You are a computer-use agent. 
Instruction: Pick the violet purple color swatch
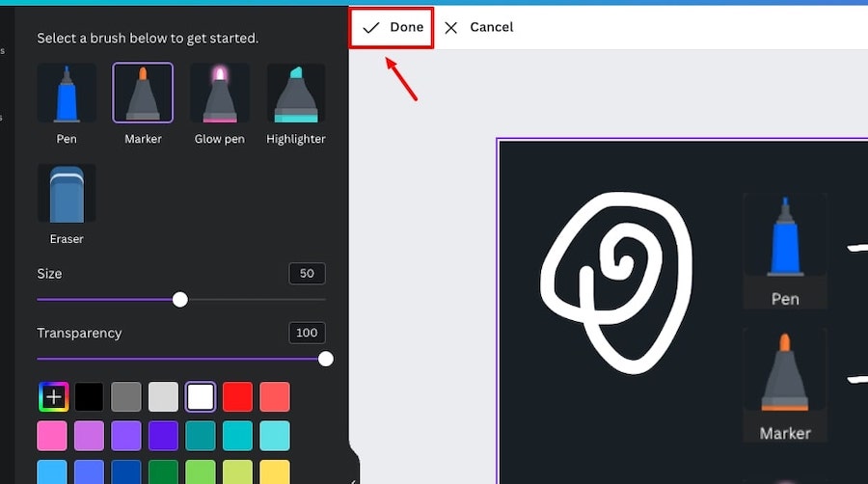pos(126,436)
